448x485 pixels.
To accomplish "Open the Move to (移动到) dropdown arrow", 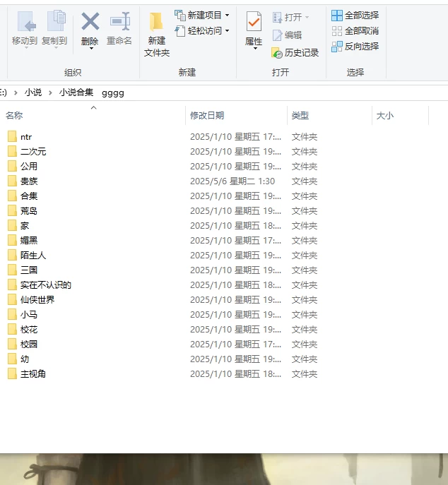I will point(26,48).
